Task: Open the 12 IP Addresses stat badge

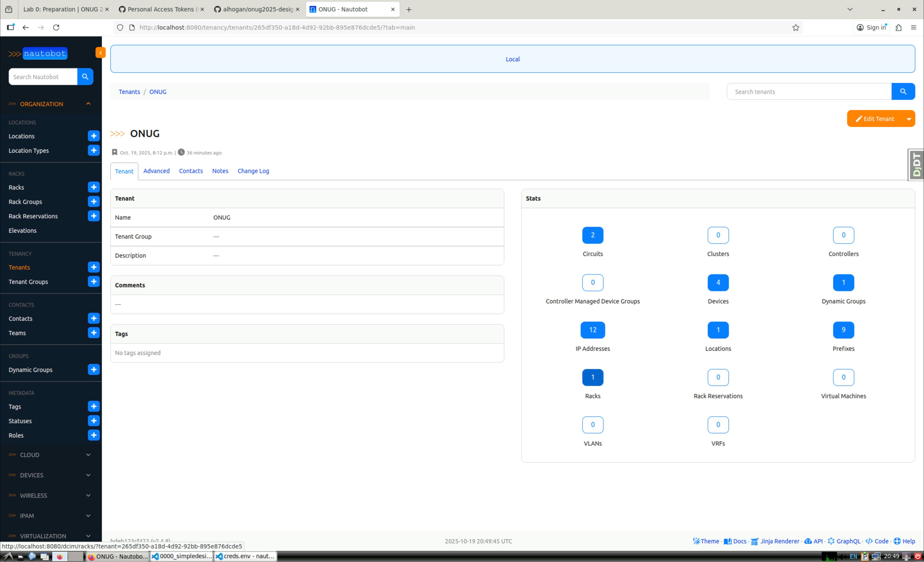Action: point(592,330)
